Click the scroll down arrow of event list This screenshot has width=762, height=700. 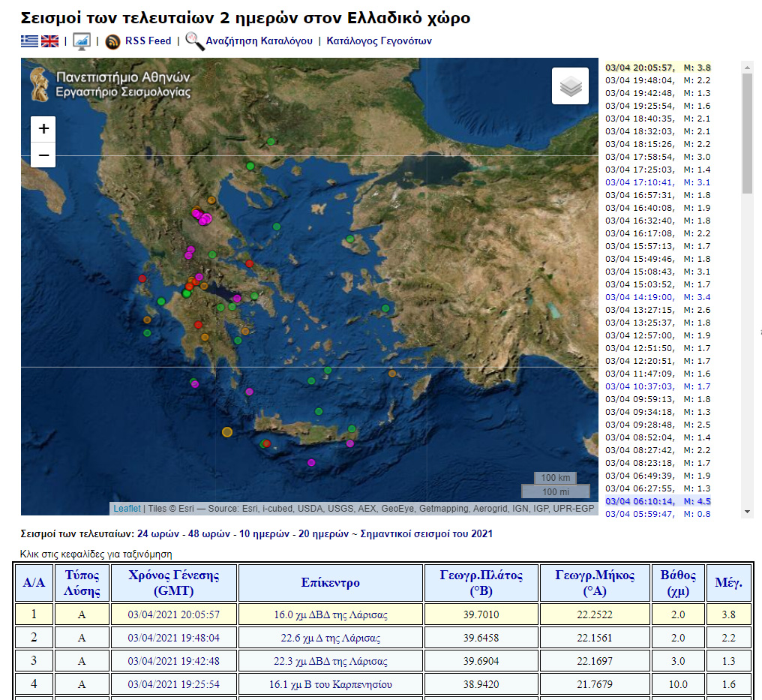point(747,512)
